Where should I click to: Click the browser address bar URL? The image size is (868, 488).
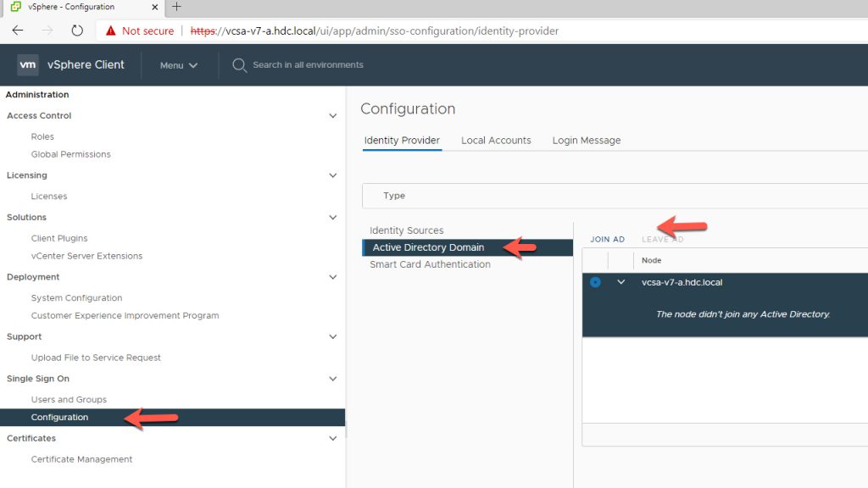pyautogui.click(x=374, y=31)
